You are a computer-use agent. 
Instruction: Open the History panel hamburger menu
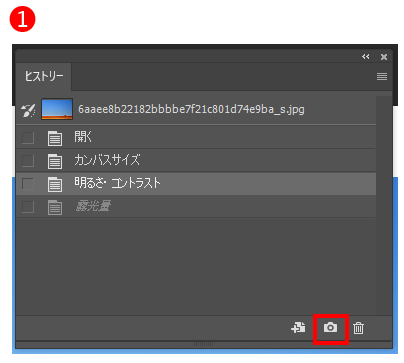click(x=382, y=76)
